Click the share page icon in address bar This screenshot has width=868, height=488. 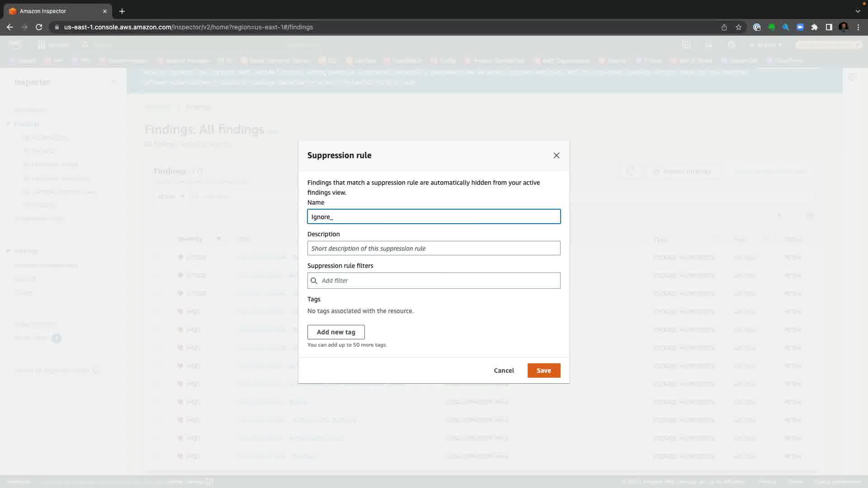tap(724, 27)
